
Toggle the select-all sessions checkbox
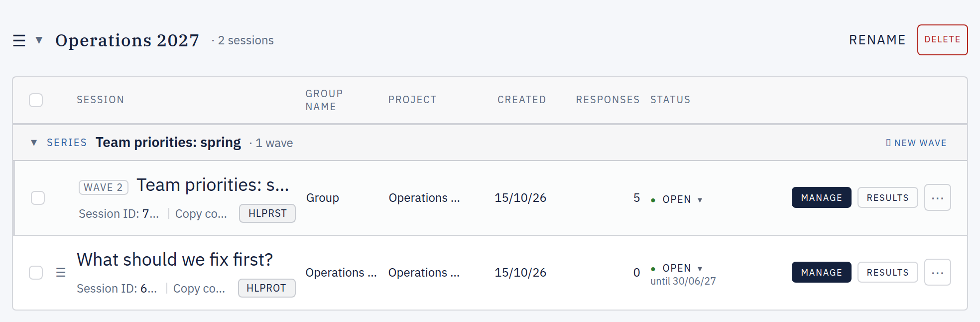coord(36,100)
